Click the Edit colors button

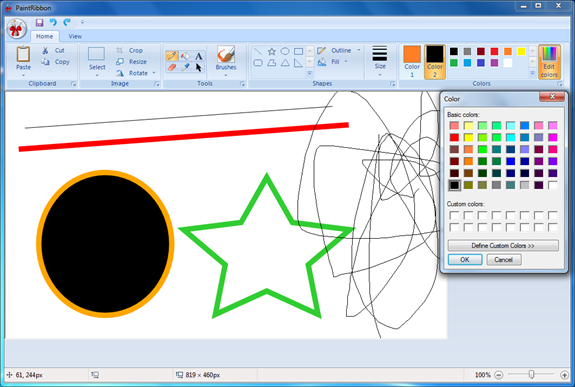(549, 62)
